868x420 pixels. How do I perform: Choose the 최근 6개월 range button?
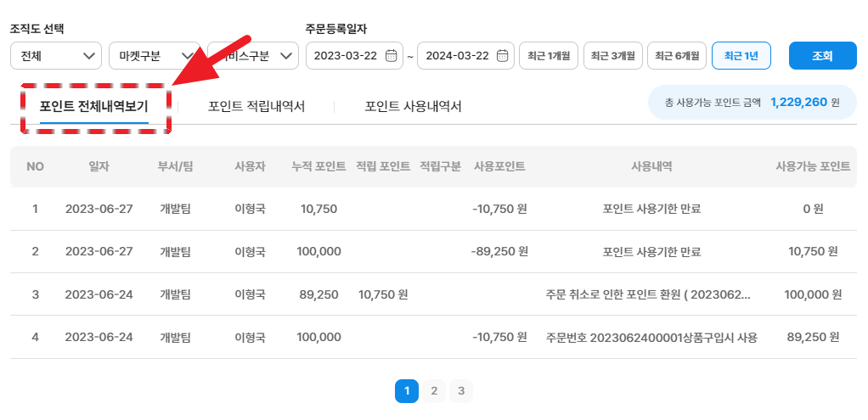(677, 56)
